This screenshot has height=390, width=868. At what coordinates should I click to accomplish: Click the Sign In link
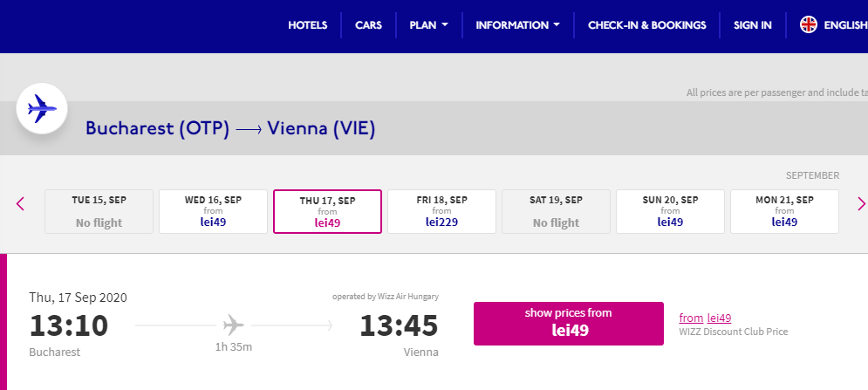752,25
